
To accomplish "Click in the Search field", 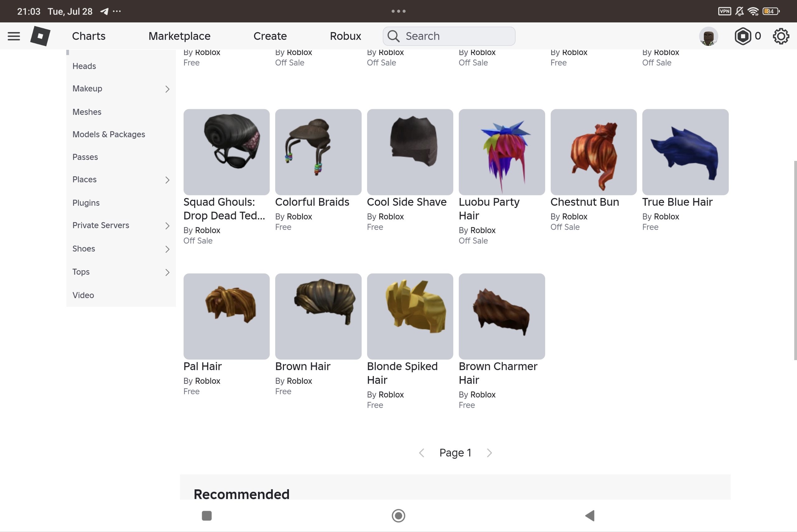I will [x=449, y=36].
